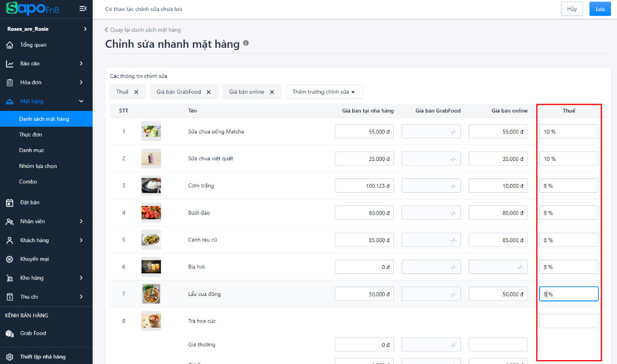Edit online price for Sữa chua việt quất
Screen dimensions: 617x364
point(498,159)
